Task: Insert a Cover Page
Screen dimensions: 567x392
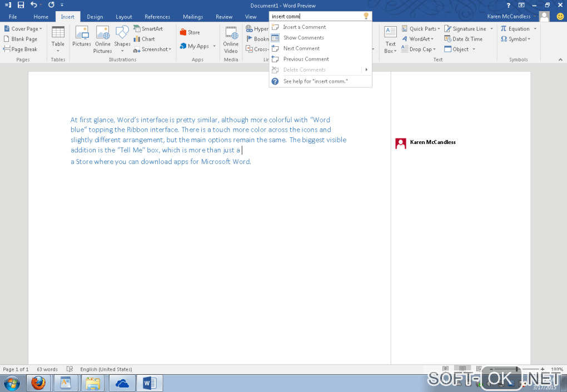Action: (23, 28)
